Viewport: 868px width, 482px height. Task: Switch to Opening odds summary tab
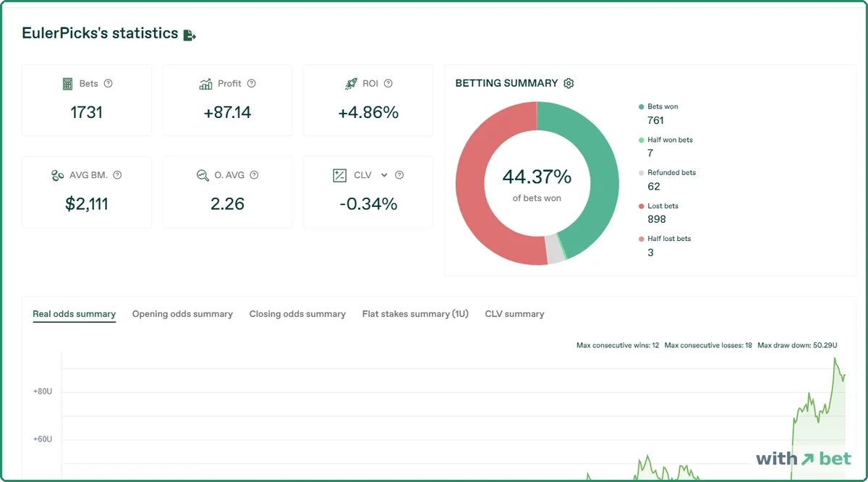[182, 314]
